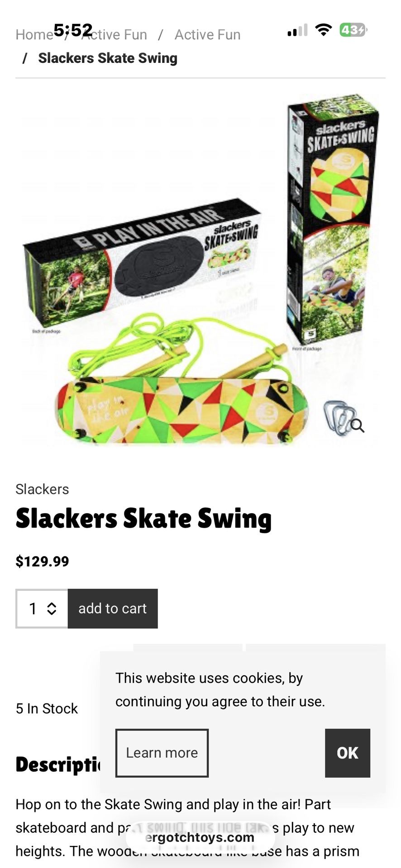Select Slackers Skate Swing breadcrumb item
401x868 pixels.
pos(108,58)
